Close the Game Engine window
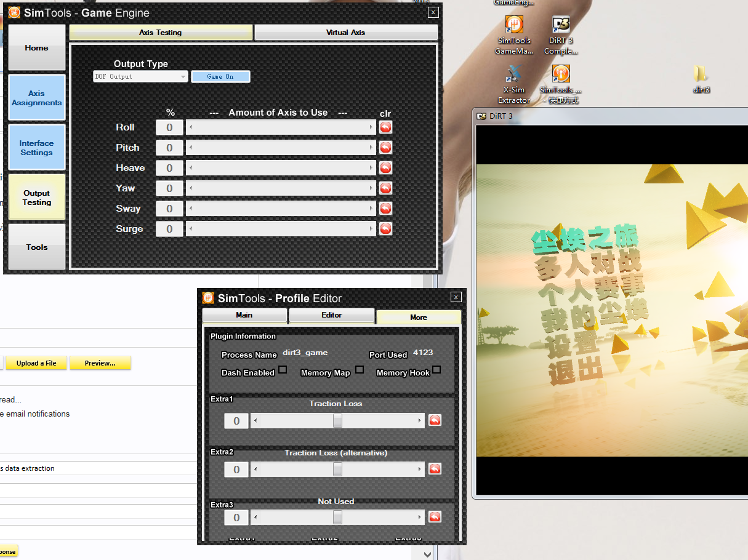 (x=433, y=12)
